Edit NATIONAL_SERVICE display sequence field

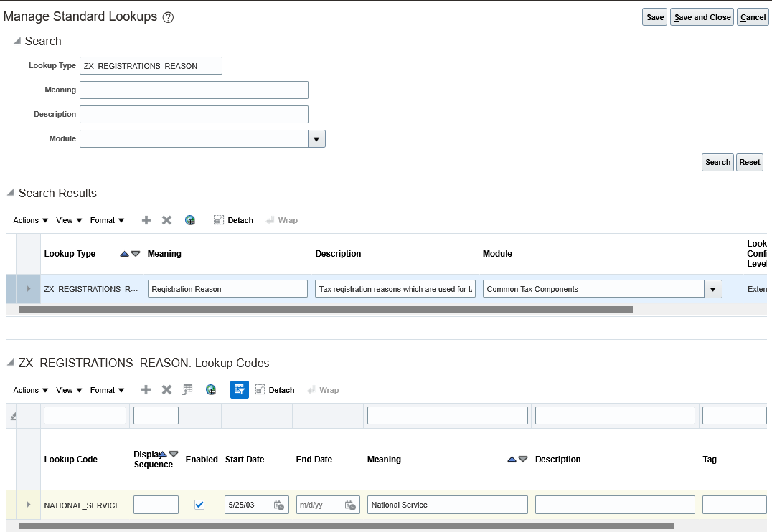(x=156, y=505)
